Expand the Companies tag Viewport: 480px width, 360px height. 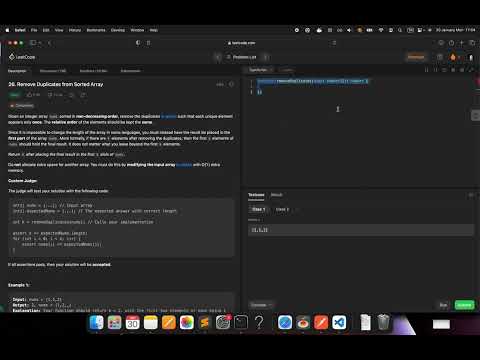[22, 106]
